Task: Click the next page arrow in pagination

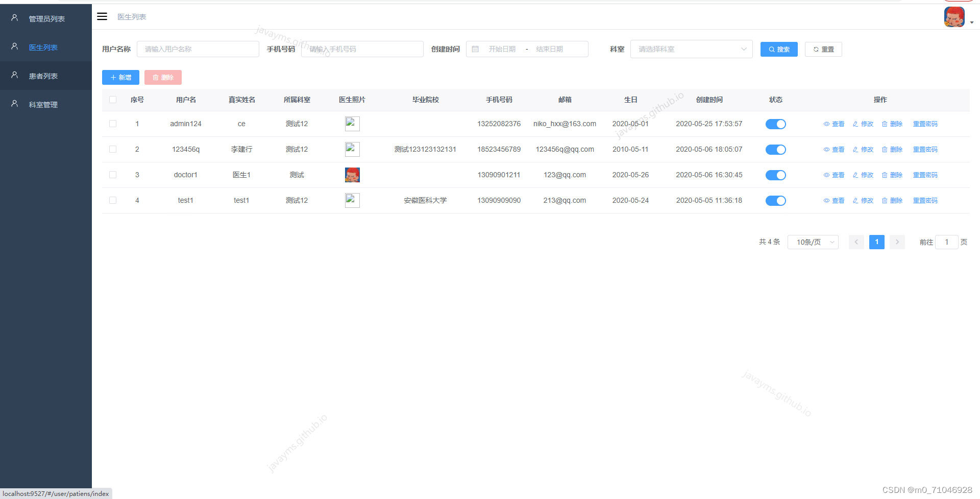Action: pos(897,242)
